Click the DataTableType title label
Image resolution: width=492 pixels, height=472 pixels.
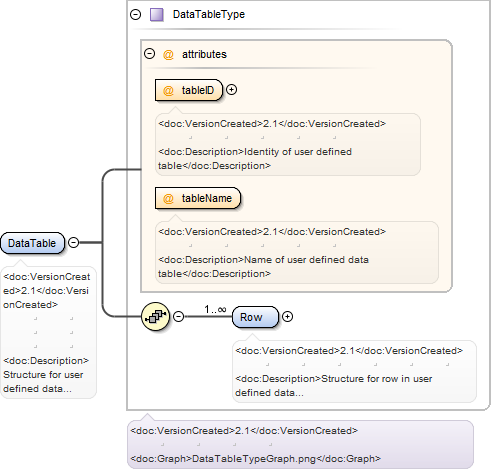coord(209,14)
